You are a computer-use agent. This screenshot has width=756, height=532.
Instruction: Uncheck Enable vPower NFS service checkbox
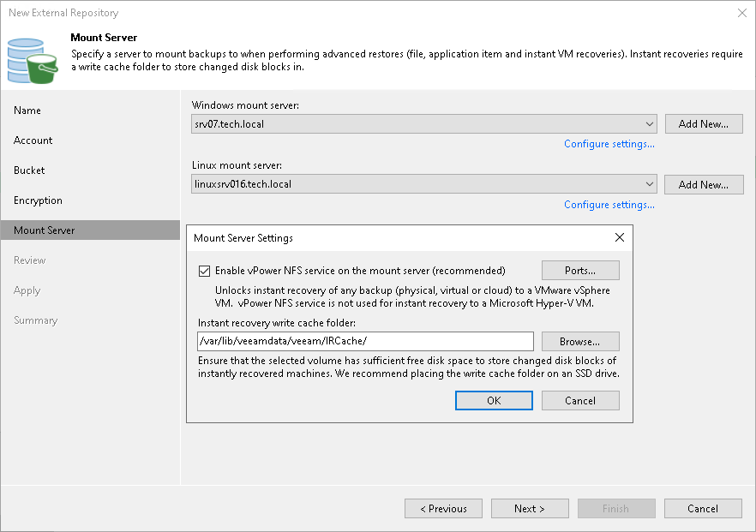204,271
